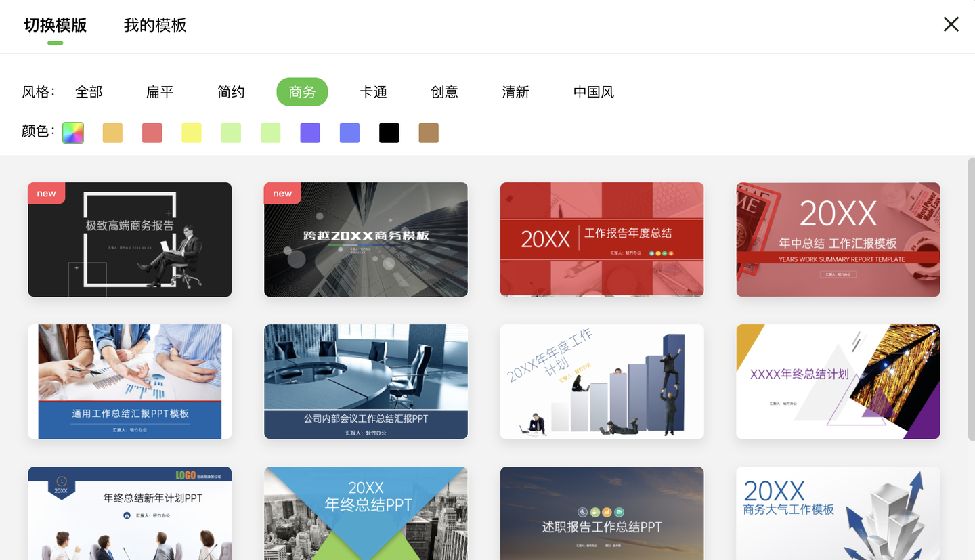Open the 公司内部会议工作总结汇报PPT template
Image resolution: width=975 pixels, height=560 pixels.
click(x=366, y=381)
